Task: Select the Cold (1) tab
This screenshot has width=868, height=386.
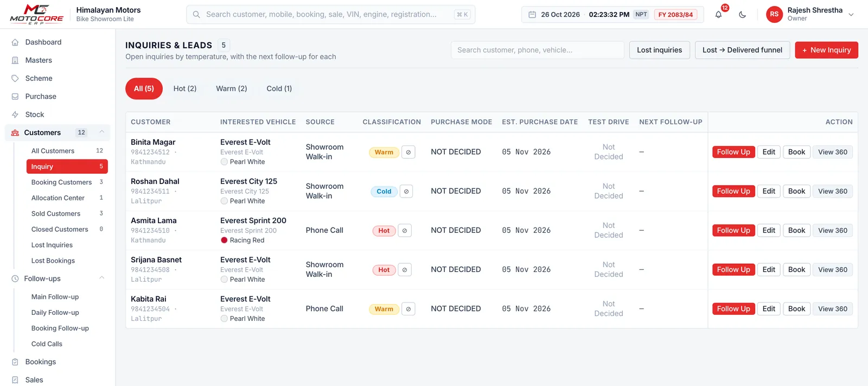Action: click(279, 88)
